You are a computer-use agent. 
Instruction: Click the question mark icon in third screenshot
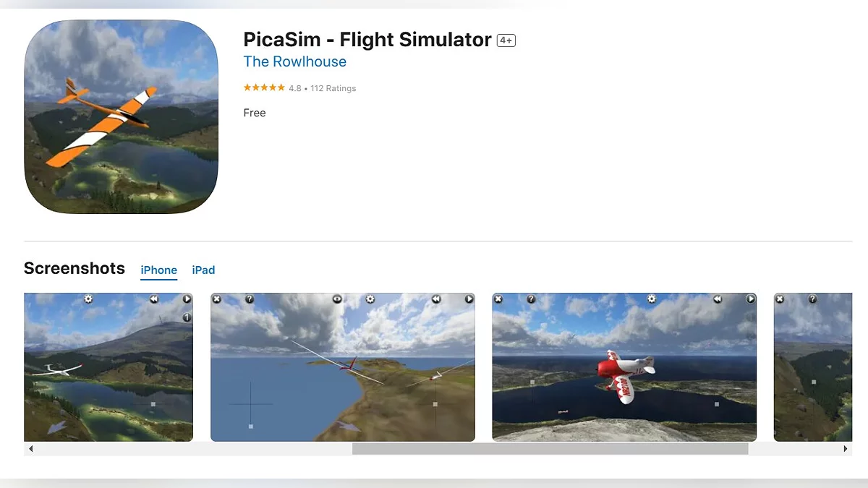531,299
